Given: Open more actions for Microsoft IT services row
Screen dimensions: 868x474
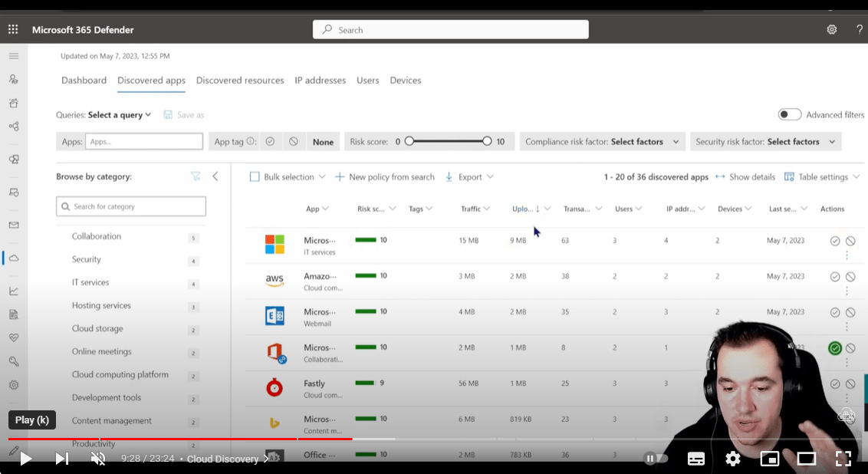Looking at the screenshot, I should point(847,255).
